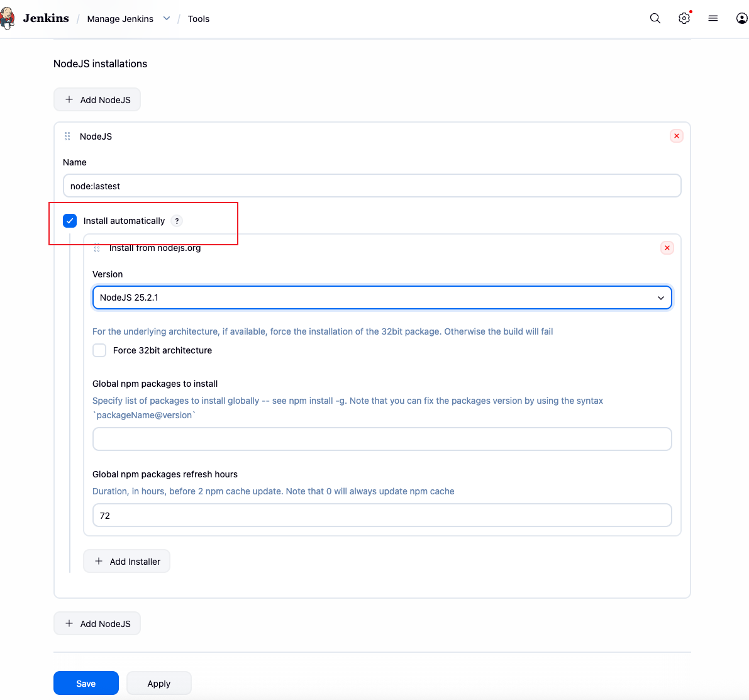Image resolution: width=749 pixels, height=700 pixels.
Task: Click the Tools breadcrumb
Action: coord(198,19)
